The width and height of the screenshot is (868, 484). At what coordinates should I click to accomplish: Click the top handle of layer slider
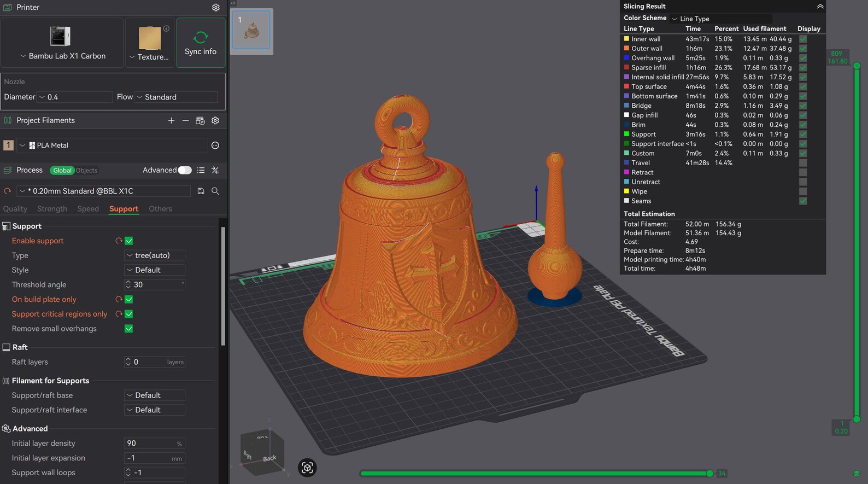(x=857, y=66)
